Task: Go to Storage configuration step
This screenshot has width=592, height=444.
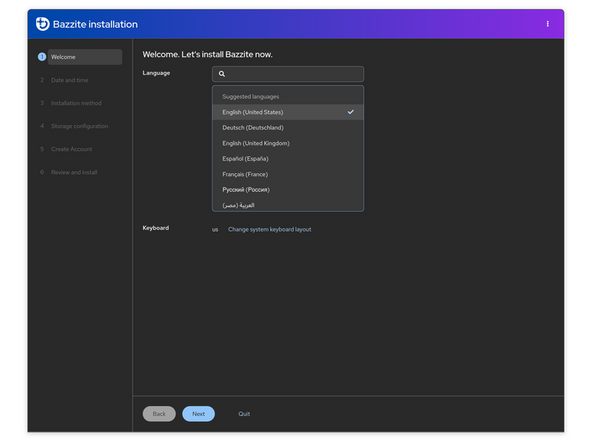Action: [x=79, y=126]
